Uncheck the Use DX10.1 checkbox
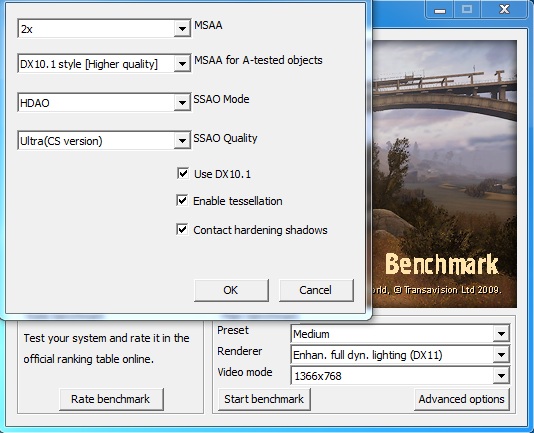Image resolution: width=534 pixels, height=433 pixels. [x=183, y=173]
